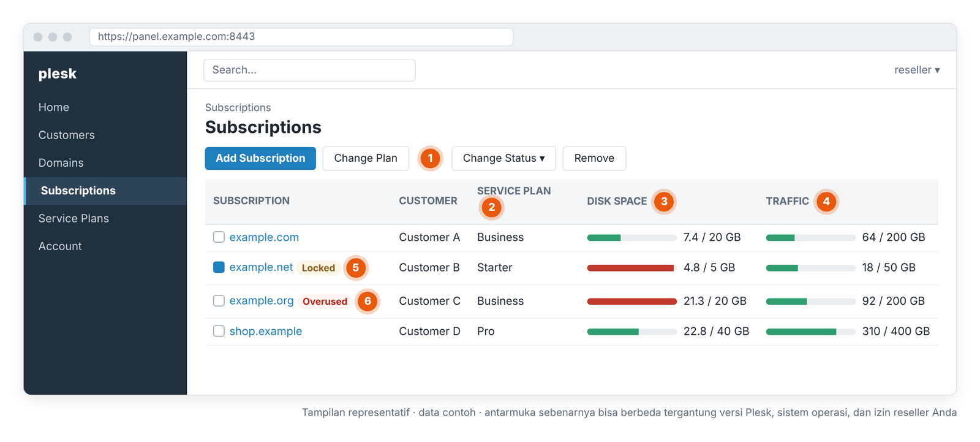Click the Overused badge on example.org
This screenshot has height=442, width=980.
(x=325, y=302)
